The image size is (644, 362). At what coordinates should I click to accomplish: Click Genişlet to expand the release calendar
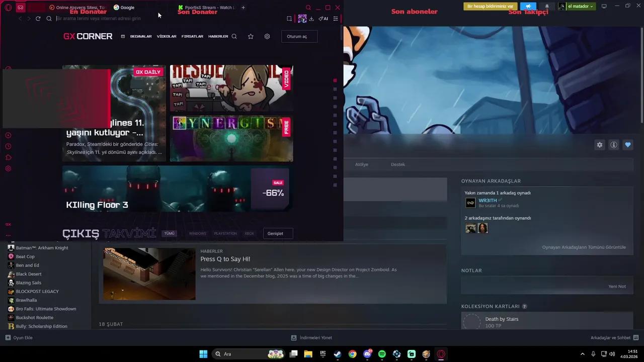point(275,233)
